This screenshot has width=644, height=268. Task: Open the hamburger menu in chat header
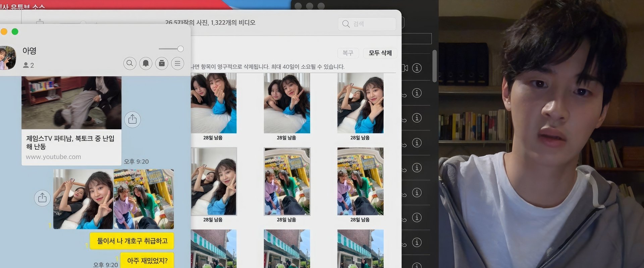[177, 63]
